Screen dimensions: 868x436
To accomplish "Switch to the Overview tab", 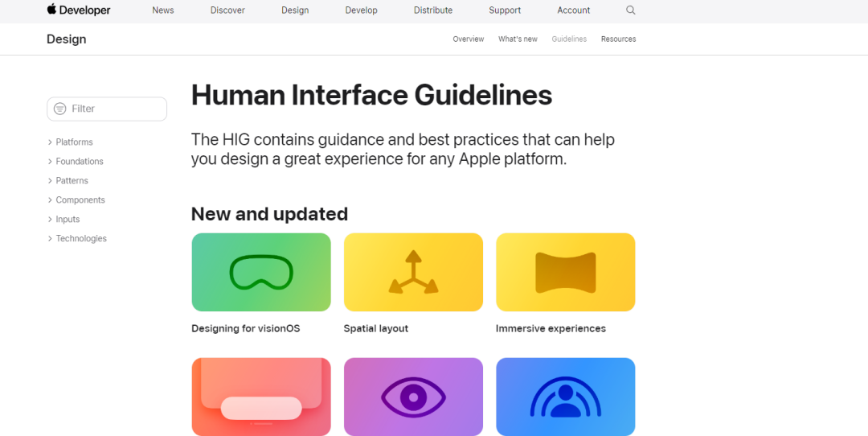I will pyautogui.click(x=469, y=39).
